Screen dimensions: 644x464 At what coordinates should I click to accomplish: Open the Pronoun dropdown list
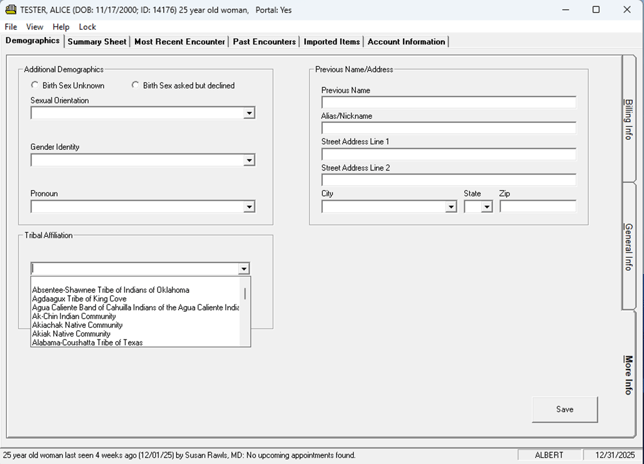[249, 207]
